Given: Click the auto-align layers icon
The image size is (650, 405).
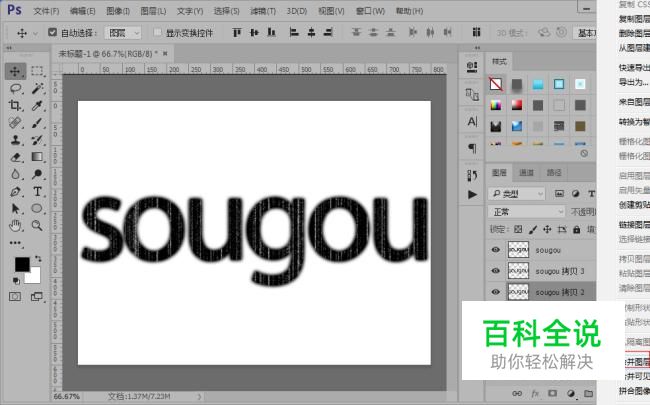Looking at the screenshot, I should point(476,32).
